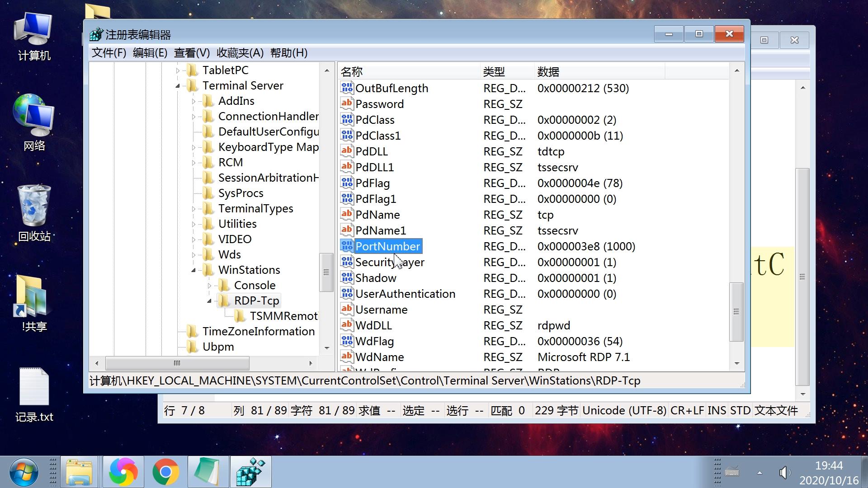
Task: Click the Shadow registry value icon
Action: 346,277
